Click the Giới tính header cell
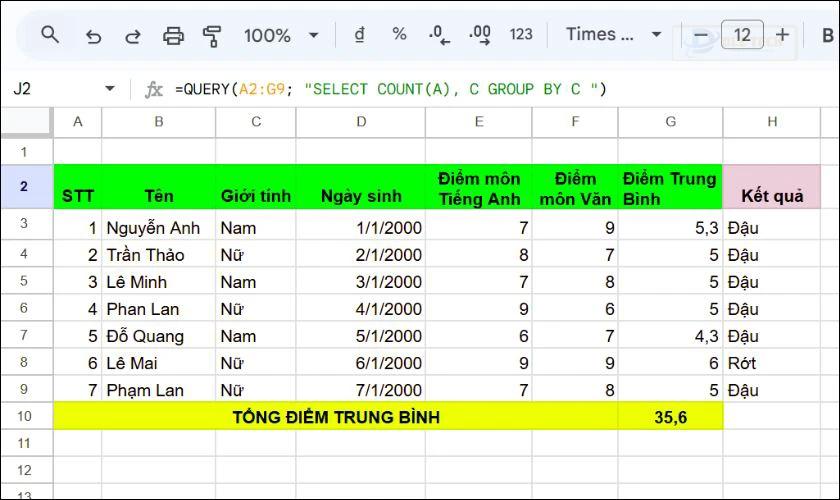Screen dimensions: 840x500 pos(256,187)
